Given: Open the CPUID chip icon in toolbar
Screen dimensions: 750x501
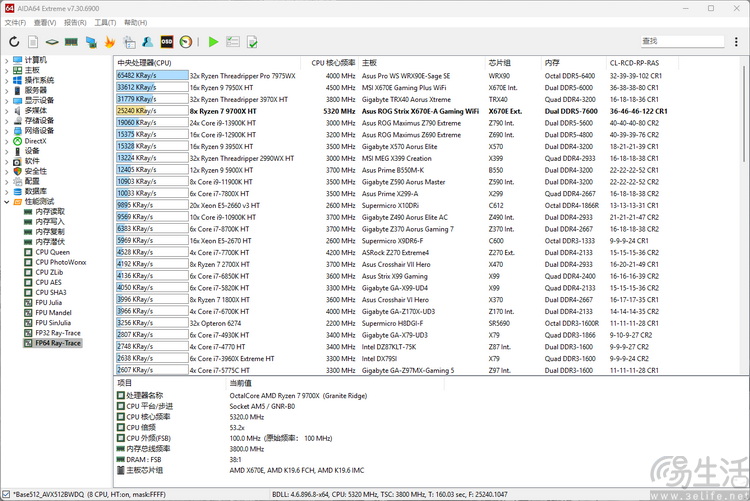Looking at the screenshot, I should click(52, 42).
